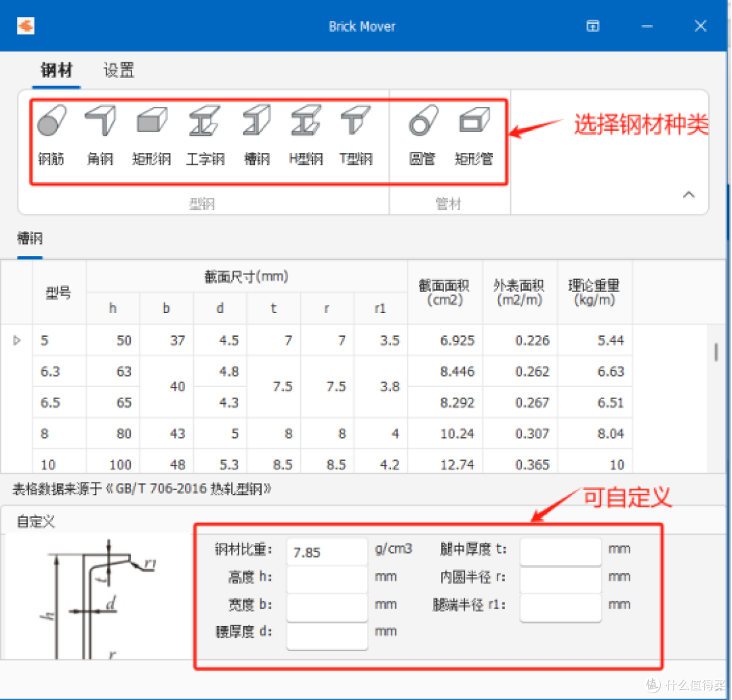Click the Brick Mover app logo
Image resolution: width=732 pixels, height=700 pixels.
[x=26, y=26]
